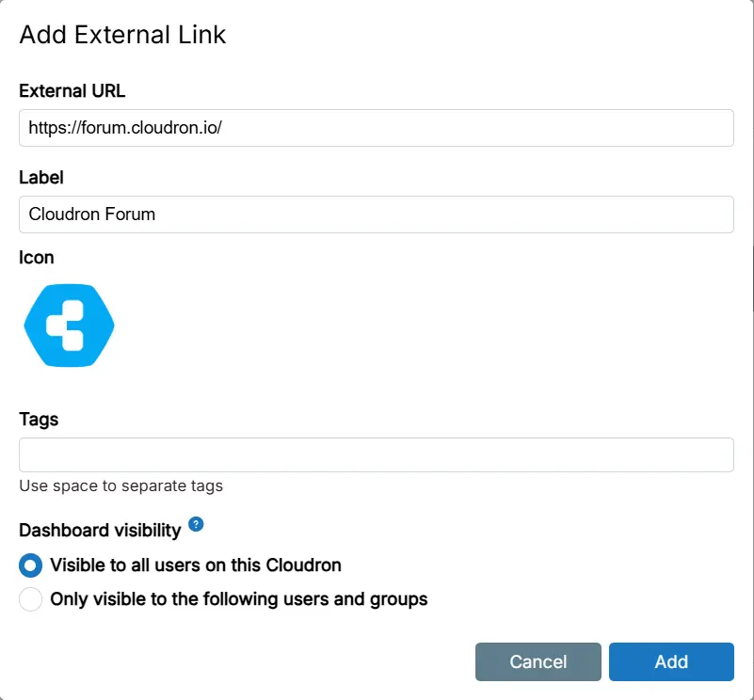
Task: Select the "Visible to all users" radio button
Action: tap(31, 565)
